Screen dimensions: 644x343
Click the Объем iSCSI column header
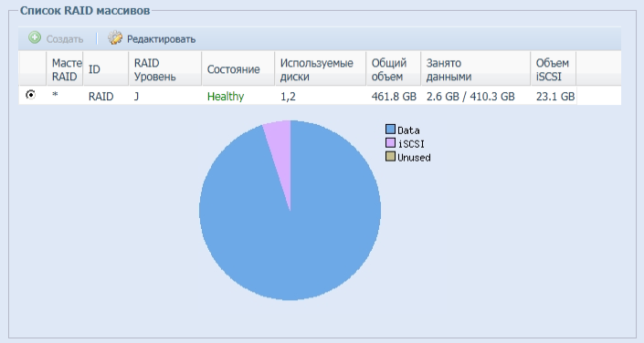[554, 69]
